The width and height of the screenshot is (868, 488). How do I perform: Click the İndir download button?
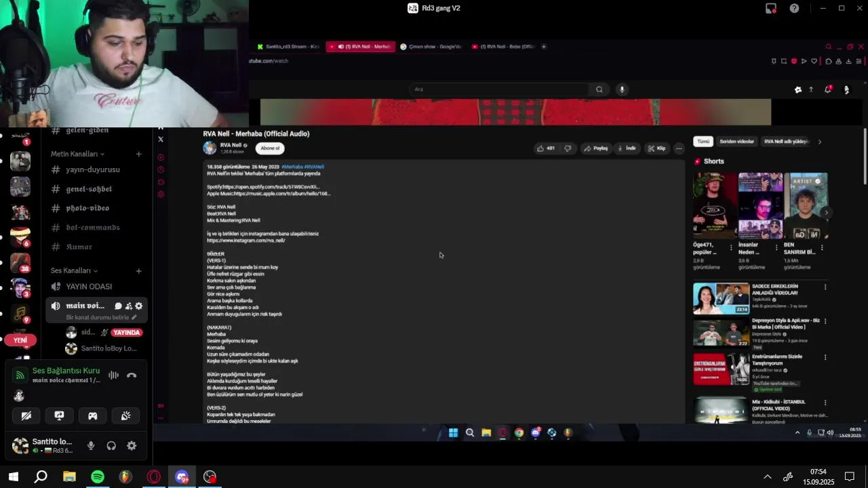(627, 148)
